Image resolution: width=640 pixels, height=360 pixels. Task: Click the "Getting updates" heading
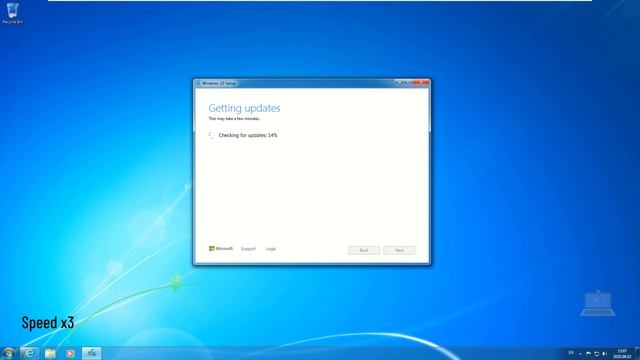point(244,108)
